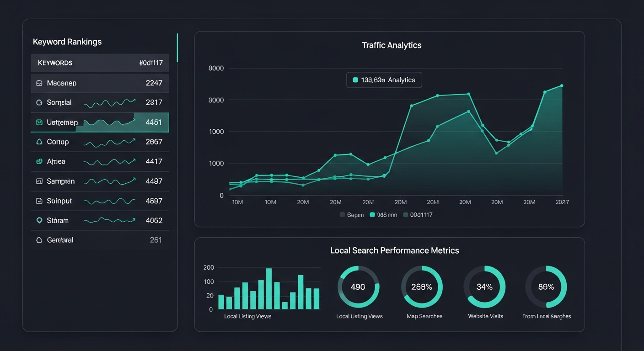Toggle the 00d1117 legend entry
The height and width of the screenshot is (351, 644).
pos(408,214)
